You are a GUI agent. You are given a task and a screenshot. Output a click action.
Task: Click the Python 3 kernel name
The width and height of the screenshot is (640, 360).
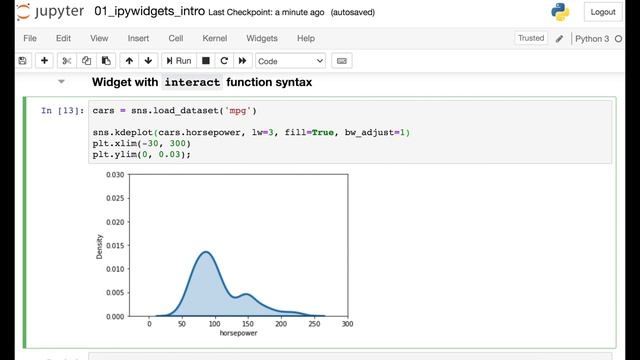click(592, 39)
